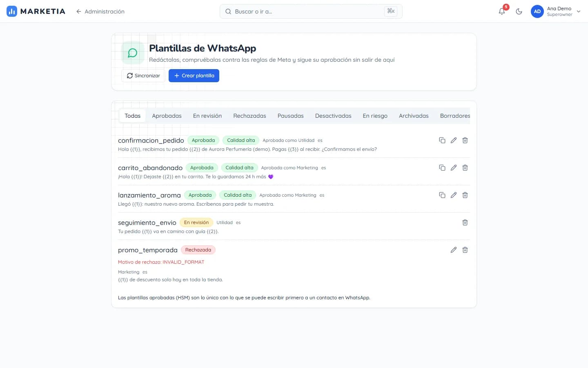Toggle dark mode moon icon
Image resolution: width=588 pixels, height=368 pixels.
(519, 11)
